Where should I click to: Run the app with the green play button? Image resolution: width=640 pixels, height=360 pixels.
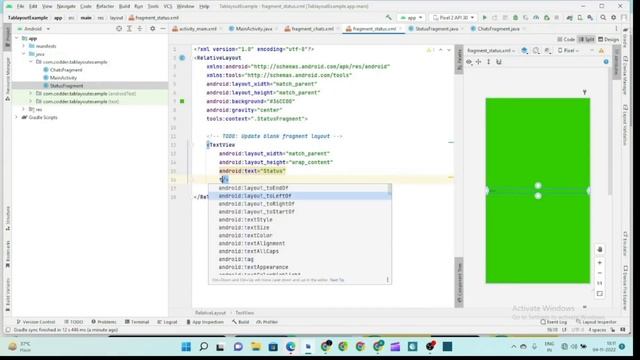pos(484,18)
